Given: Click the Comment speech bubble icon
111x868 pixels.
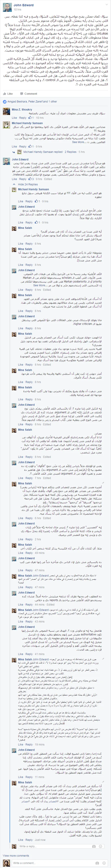Looking at the screenshot, I should point(21,94).
